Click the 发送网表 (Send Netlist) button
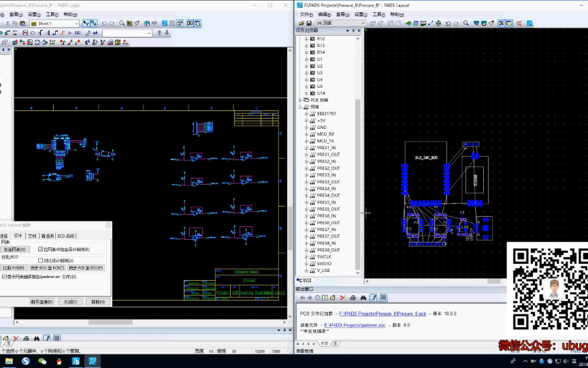The width and height of the screenshot is (588, 368). coord(14,249)
